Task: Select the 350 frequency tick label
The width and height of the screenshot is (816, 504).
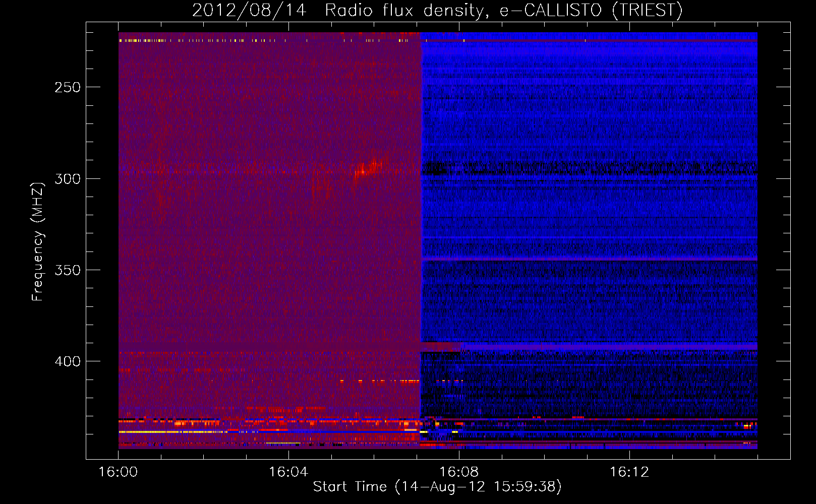Action: pos(68,270)
